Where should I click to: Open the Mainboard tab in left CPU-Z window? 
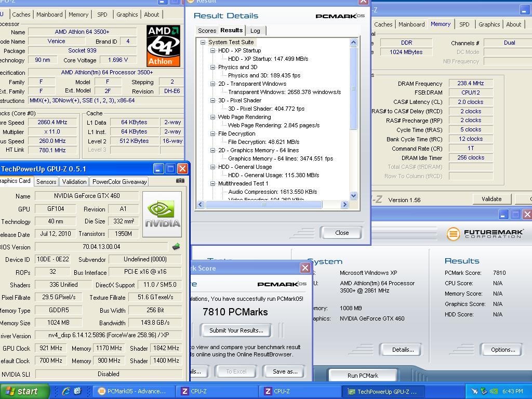pos(49,15)
